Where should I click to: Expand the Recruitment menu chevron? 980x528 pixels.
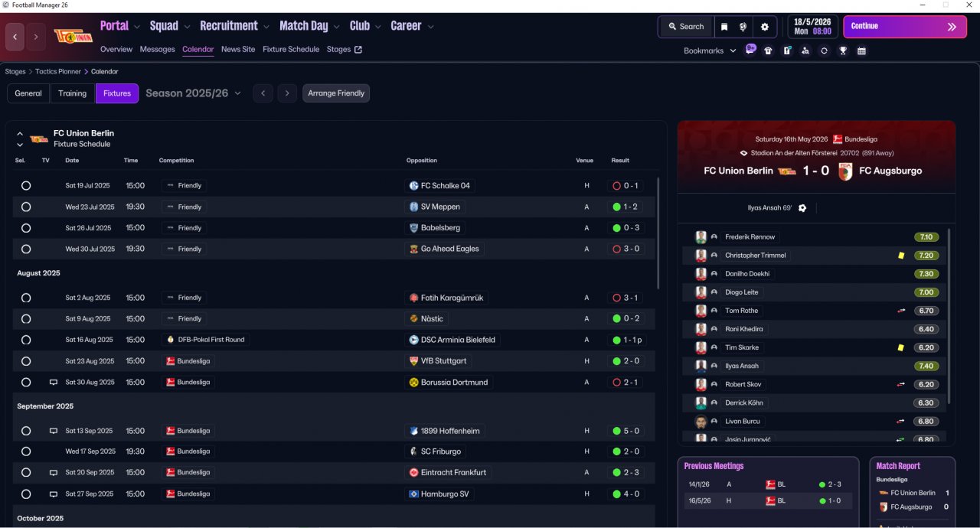pyautogui.click(x=266, y=27)
